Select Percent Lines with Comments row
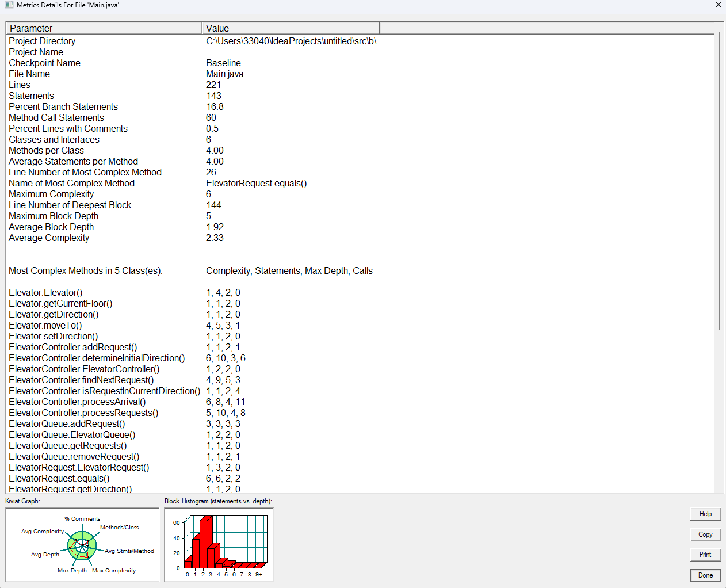This screenshot has height=588, width=726. coord(193,129)
